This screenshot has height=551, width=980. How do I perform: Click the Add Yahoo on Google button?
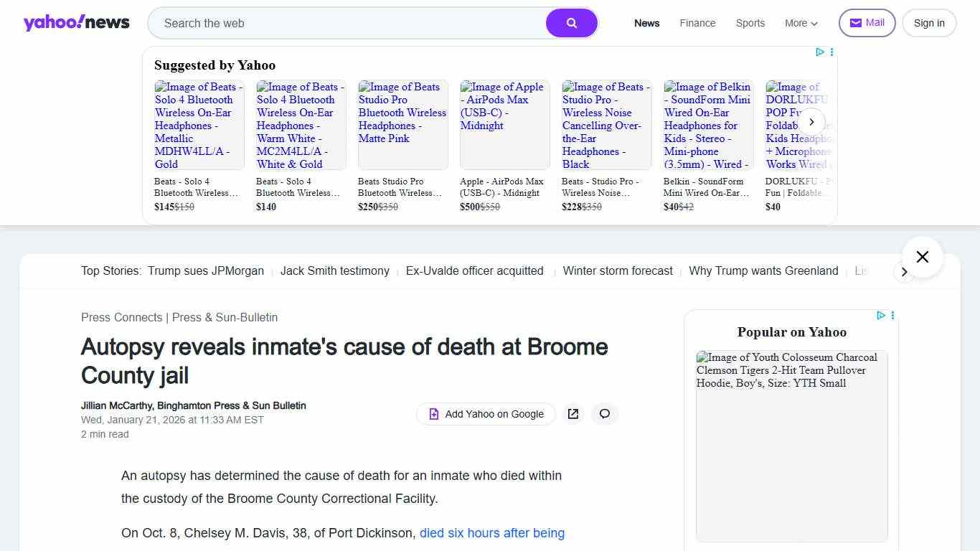(x=486, y=414)
